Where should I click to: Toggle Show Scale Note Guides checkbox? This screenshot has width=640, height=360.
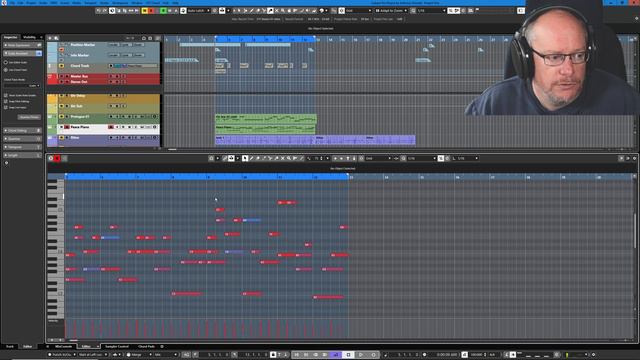[6, 95]
